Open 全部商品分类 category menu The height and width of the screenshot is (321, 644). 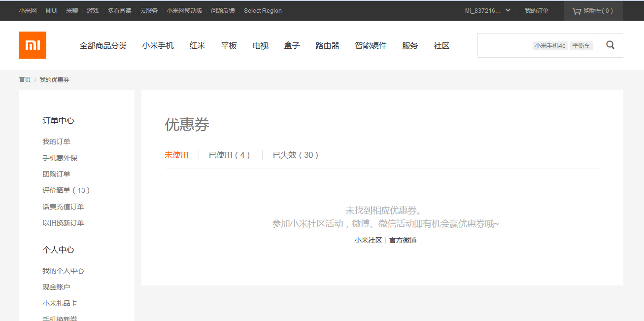pyautogui.click(x=103, y=46)
